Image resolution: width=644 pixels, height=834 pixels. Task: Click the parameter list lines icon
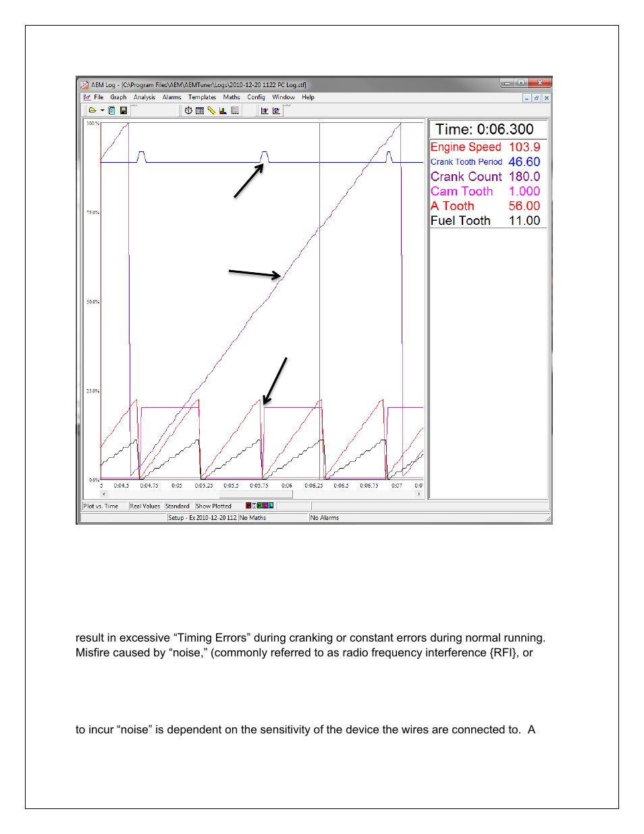pyautogui.click(x=235, y=111)
